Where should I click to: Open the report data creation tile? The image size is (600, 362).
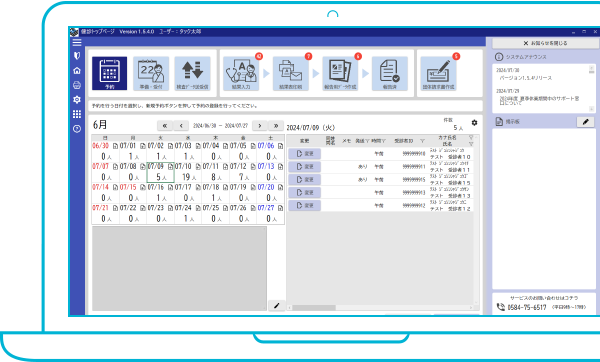click(x=340, y=73)
